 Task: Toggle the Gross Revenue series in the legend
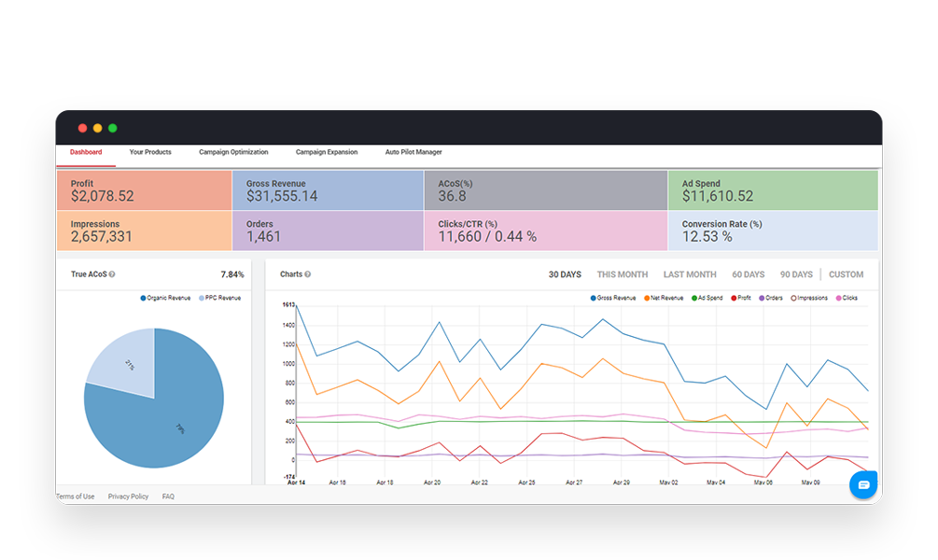pyautogui.click(x=593, y=297)
